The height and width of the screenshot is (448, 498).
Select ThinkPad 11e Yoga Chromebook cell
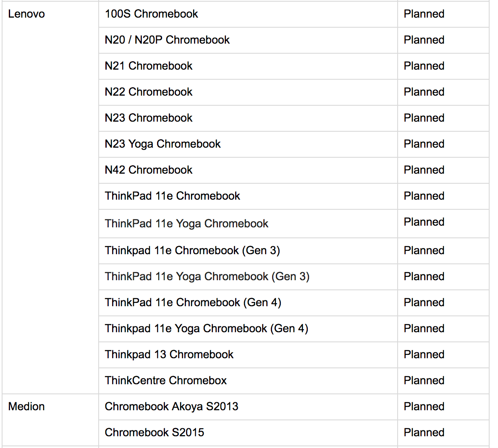[186, 224]
